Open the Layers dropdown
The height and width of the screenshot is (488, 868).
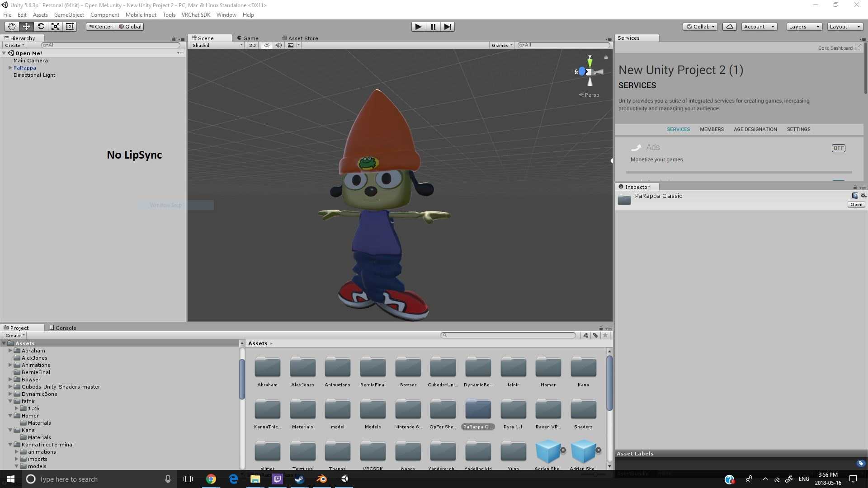click(x=804, y=27)
